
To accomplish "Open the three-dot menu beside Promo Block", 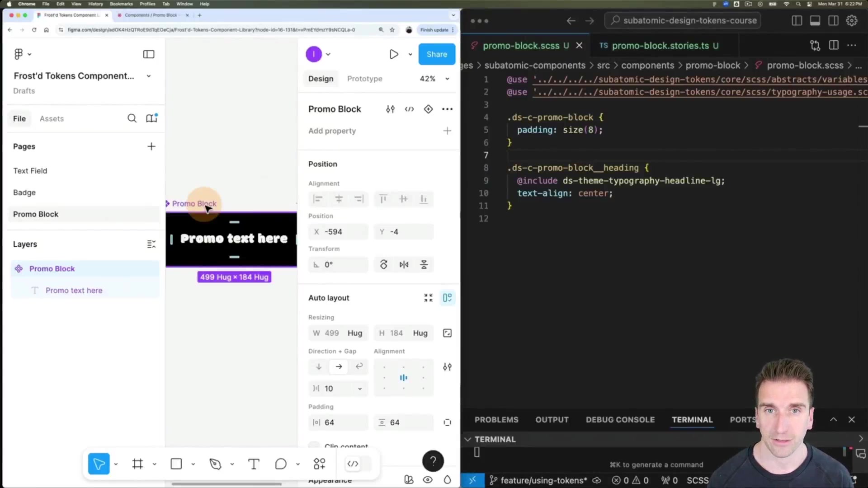I will [447, 109].
